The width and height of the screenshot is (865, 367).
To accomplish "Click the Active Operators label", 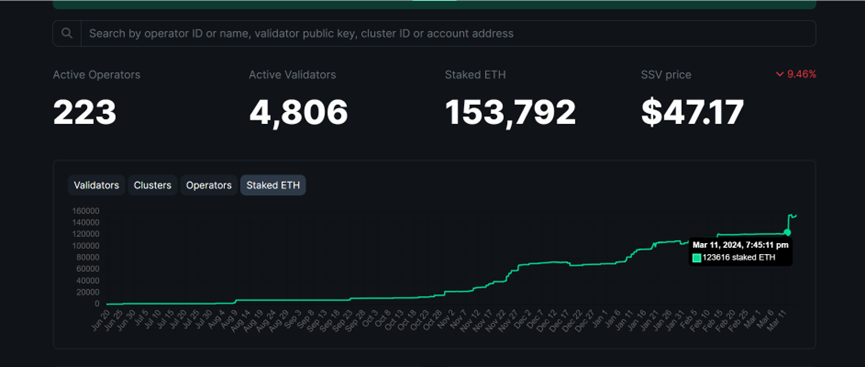I will [x=97, y=75].
